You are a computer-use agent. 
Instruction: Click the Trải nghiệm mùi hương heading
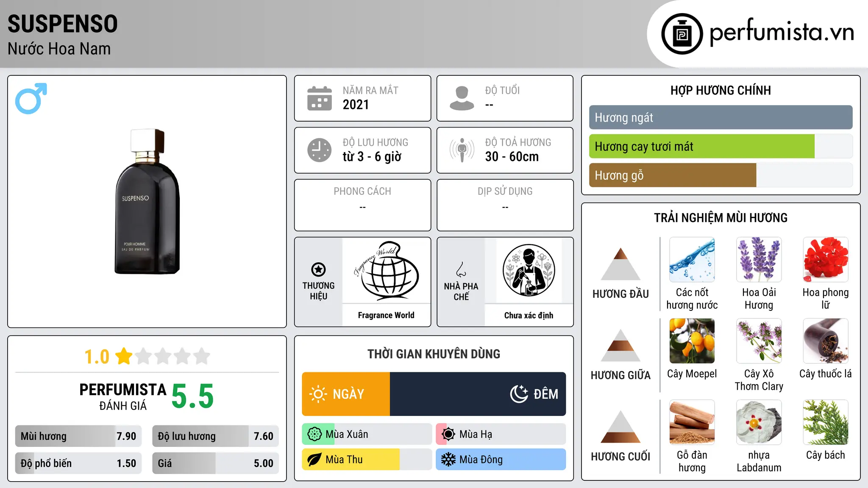pyautogui.click(x=721, y=218)
